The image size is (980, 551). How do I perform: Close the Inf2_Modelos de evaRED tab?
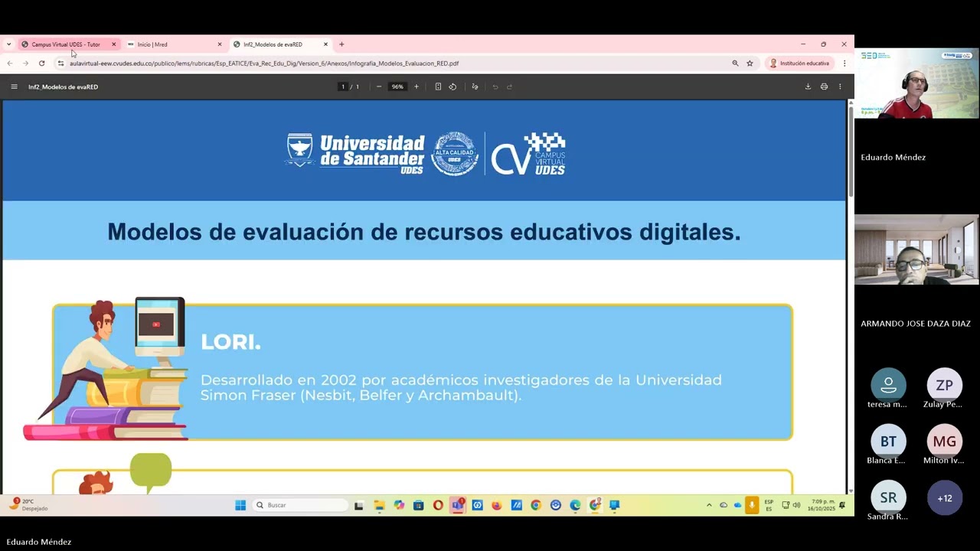pyautogui.click(x=325, y=44)
